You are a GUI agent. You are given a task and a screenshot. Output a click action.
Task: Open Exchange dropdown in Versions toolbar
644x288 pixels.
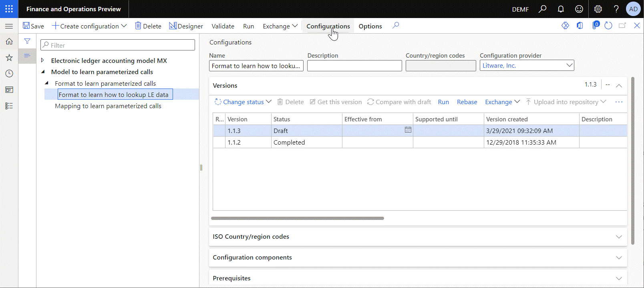point(502,102)
